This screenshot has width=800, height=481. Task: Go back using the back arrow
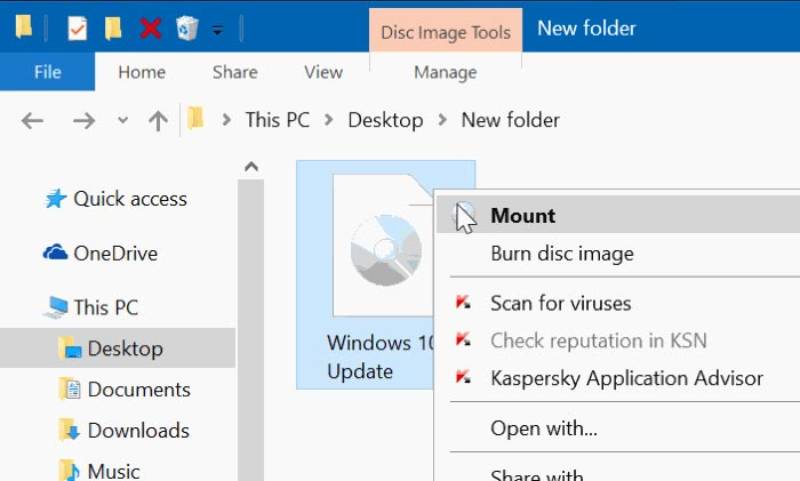tap(33, 120)
